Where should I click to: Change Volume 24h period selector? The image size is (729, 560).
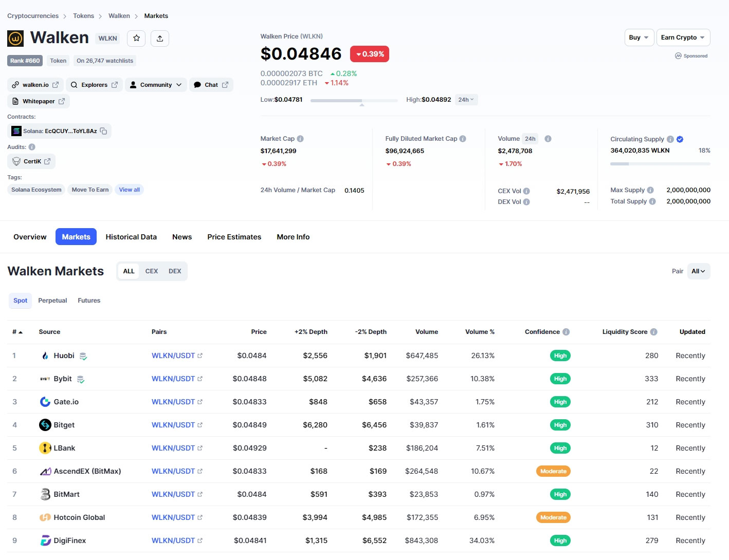click(530, 139)
